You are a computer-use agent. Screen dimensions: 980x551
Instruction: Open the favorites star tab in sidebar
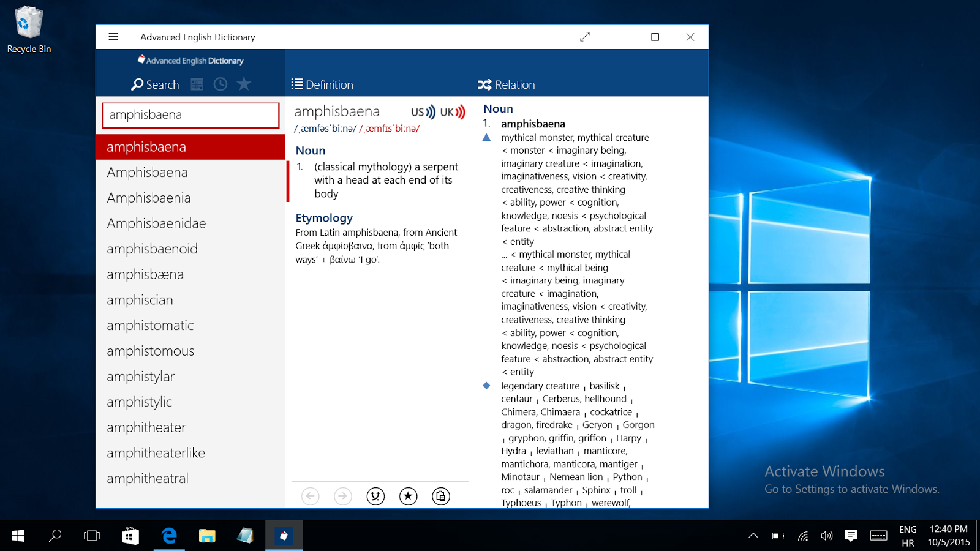pyautogui.click(x=244, y=84)
